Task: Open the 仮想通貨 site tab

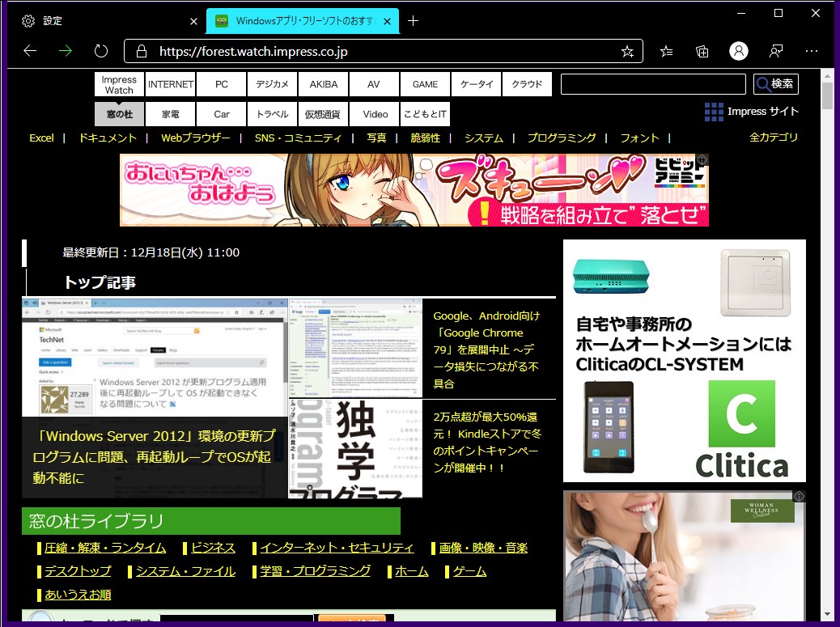Action: pos(323,114)
